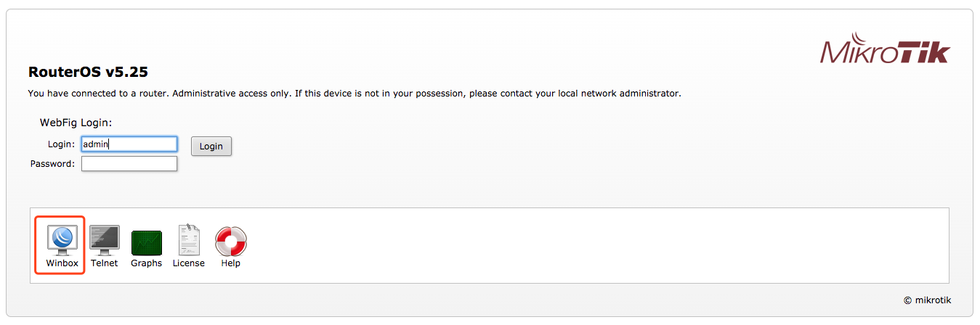Image resolution: width=980 pixels, height=325 pixels.
Task: Open the Help lifebuoy icon
Action: (x=230, y=240)
